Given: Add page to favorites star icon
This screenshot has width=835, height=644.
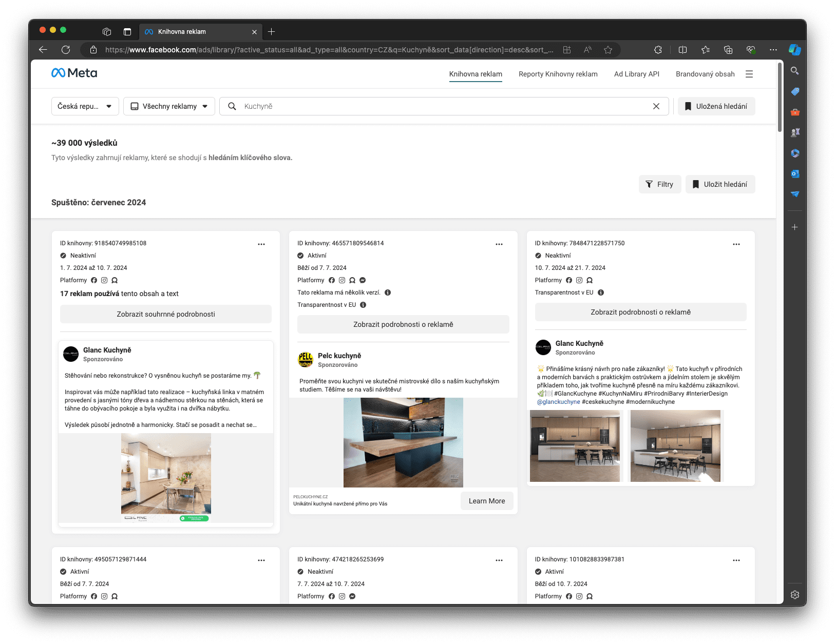Looking at the screenshot, I should 608,50.
